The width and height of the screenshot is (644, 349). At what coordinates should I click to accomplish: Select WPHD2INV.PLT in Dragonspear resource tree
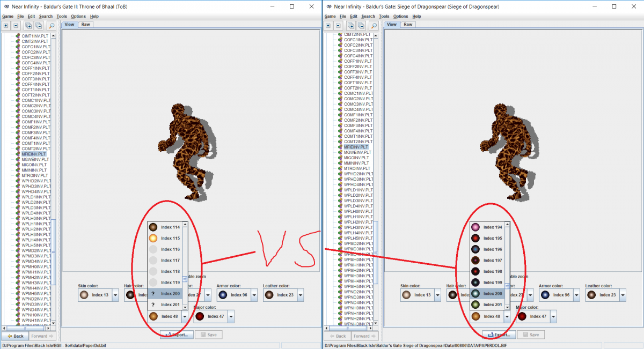(357, 174)
